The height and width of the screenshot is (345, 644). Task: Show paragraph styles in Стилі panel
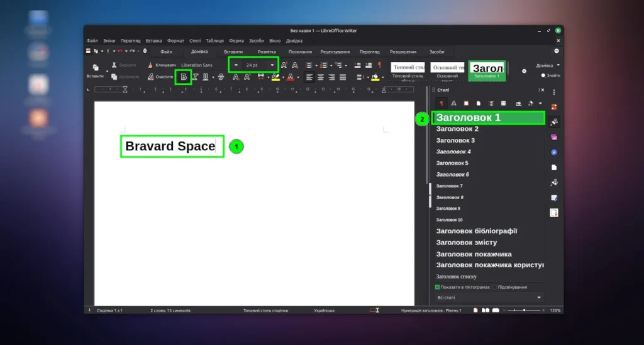click(x=441, y=104)
